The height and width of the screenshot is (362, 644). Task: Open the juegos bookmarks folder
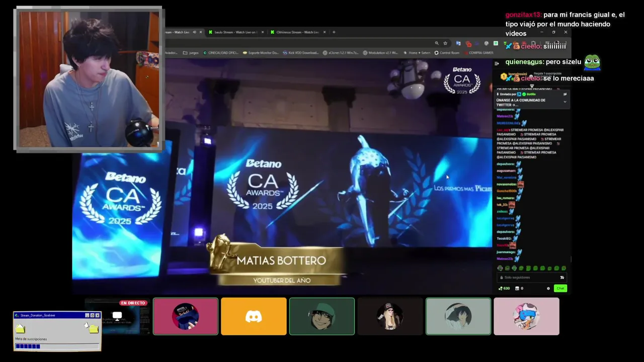(191, 53)
